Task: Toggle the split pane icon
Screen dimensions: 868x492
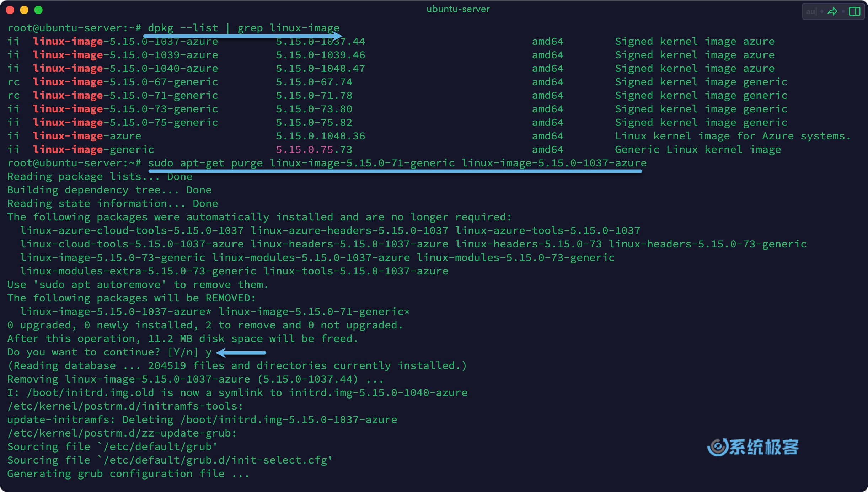Action: [854, 12]
